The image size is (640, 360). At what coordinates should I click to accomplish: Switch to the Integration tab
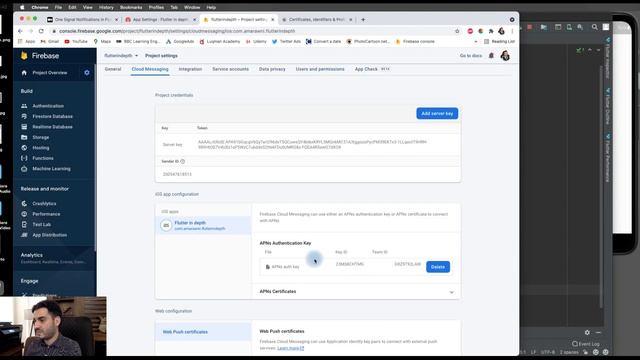click(x=190, y=69)
